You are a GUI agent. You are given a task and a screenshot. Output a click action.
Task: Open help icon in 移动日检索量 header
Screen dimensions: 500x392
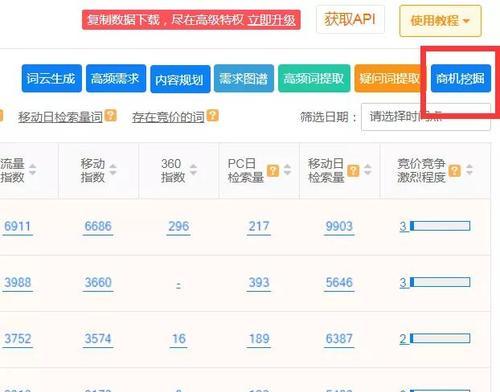pyautogui.click(x=353, y=170)
